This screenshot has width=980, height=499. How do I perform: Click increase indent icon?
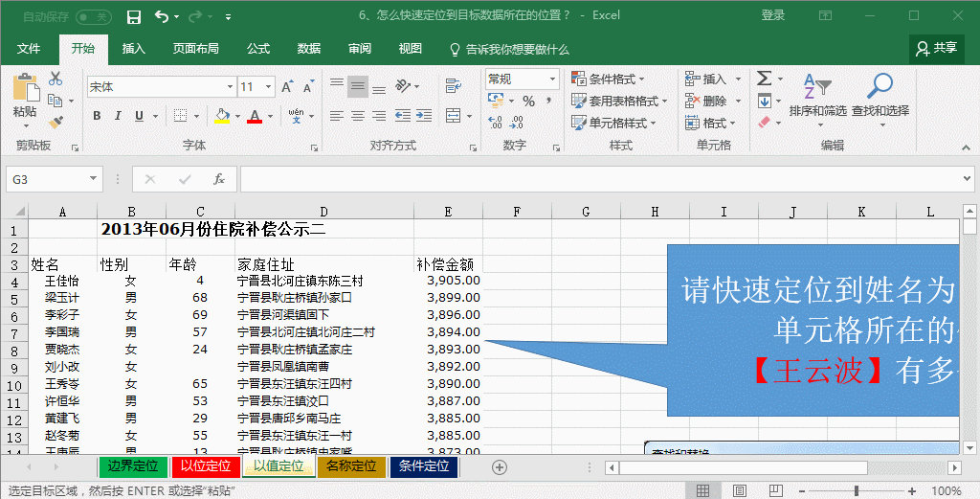coord(424,116)
